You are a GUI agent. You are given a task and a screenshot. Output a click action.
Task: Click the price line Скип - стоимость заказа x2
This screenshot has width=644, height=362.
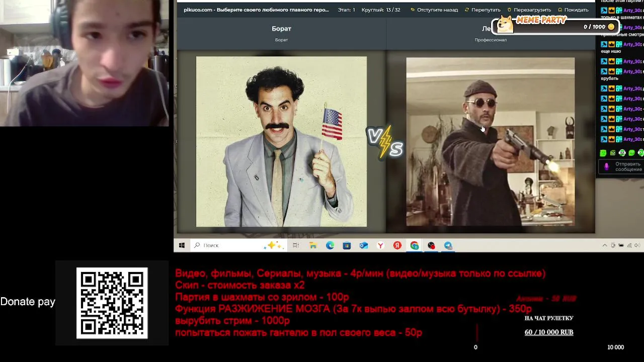[240, 285]
